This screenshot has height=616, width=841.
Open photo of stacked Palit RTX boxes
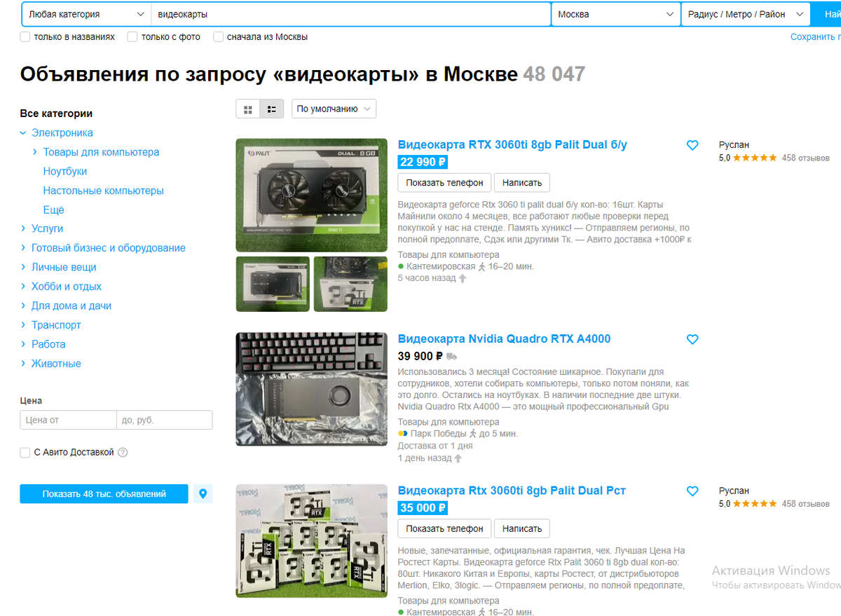point(312,540)
